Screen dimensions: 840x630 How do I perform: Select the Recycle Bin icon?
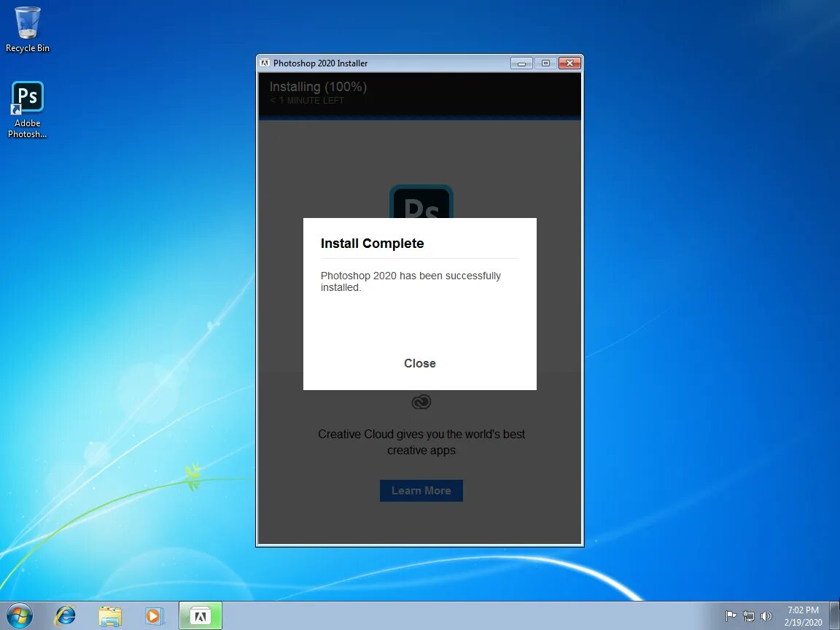click(x=27, y=30)
